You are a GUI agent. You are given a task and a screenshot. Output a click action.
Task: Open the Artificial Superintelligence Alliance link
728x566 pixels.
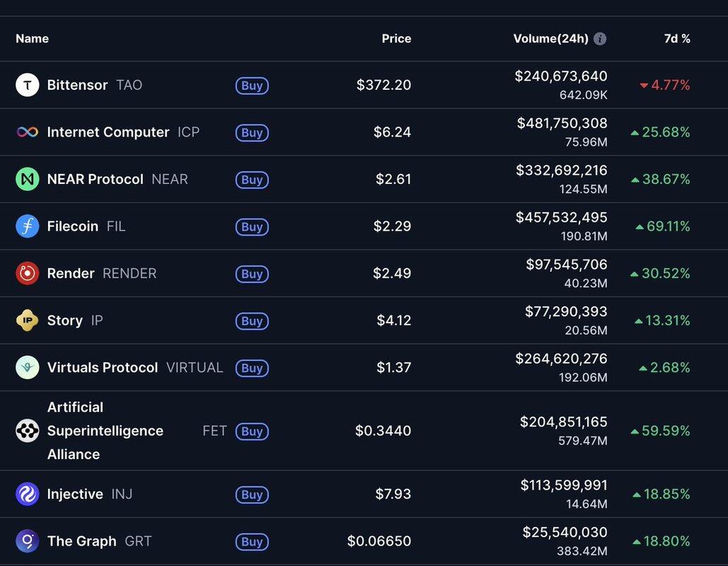(105, 431)
